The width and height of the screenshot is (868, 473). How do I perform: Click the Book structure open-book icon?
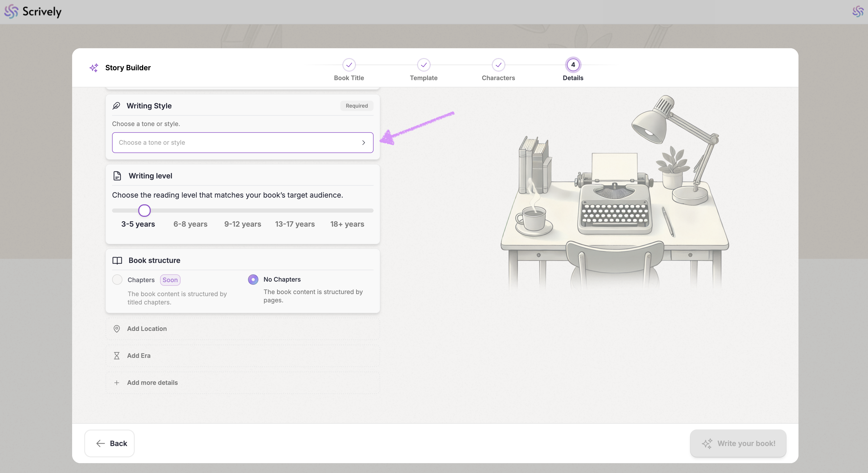coord(117,260)
